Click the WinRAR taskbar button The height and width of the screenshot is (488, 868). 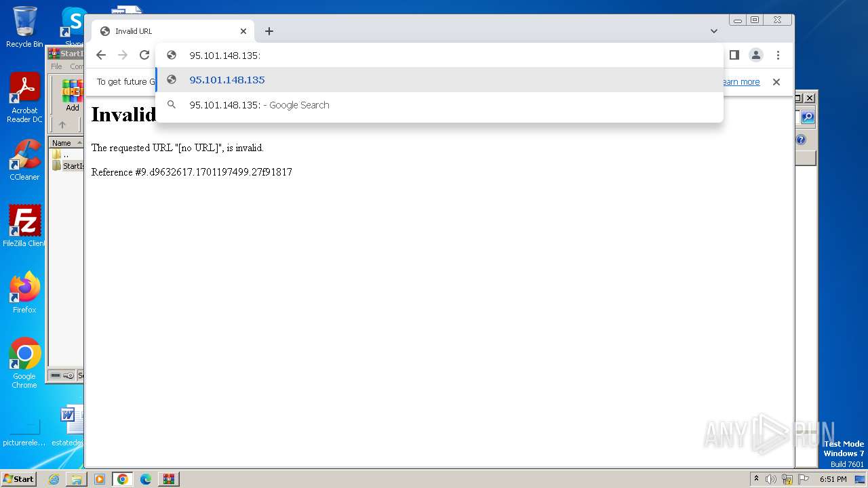(x=169, y=479)
